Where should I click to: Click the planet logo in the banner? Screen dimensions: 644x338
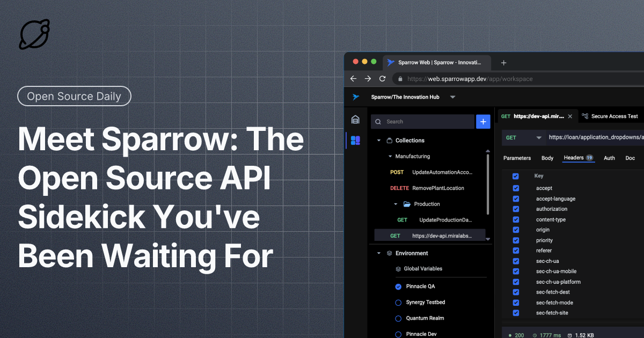point(34,34)
